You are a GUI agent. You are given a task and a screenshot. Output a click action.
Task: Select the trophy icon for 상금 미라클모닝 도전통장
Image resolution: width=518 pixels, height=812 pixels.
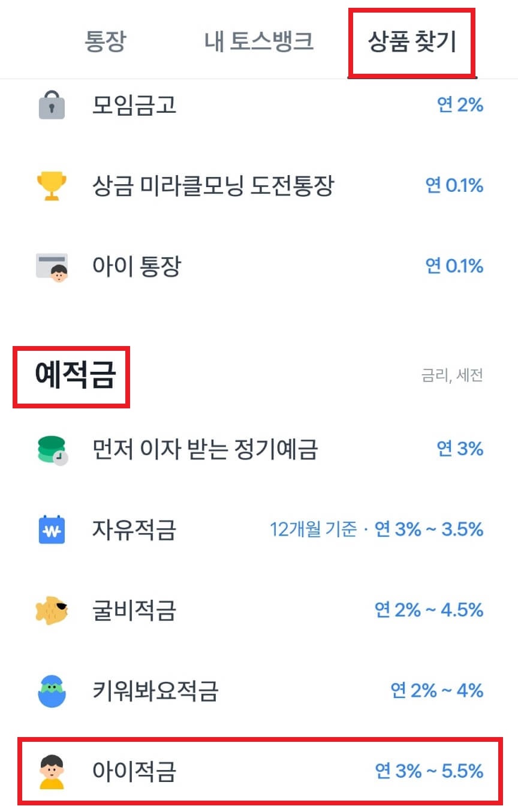51,186
